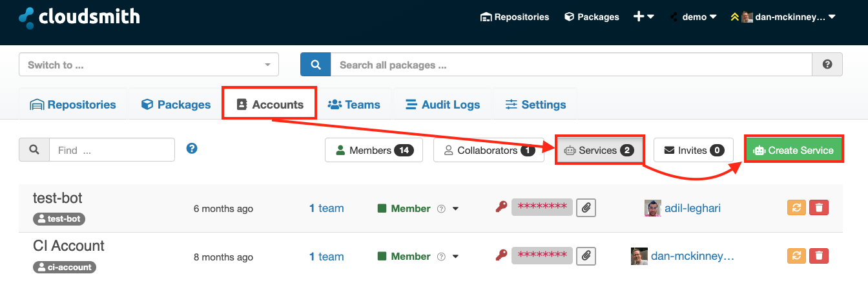Open the Member role dropdown for CI Account
Image resolution: width=868 pixels, height=296 pixels.
418,256
